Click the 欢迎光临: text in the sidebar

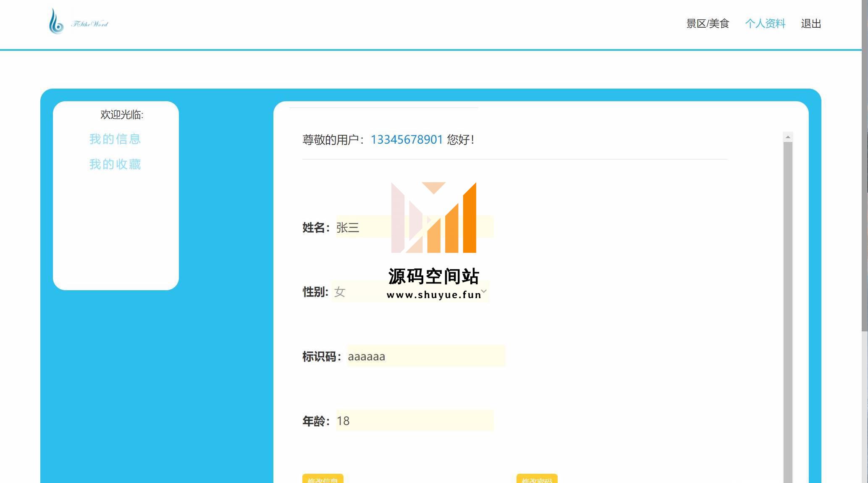[x=122, y=115]
